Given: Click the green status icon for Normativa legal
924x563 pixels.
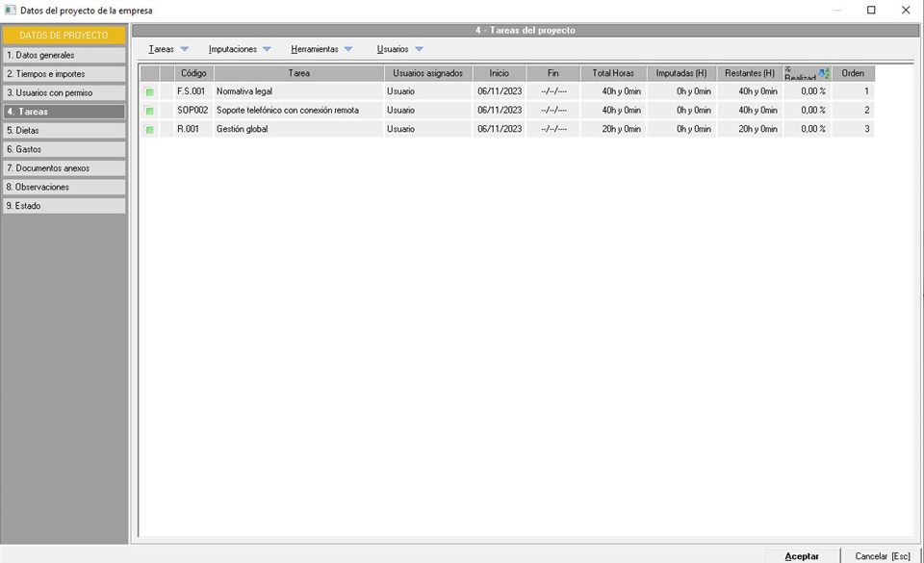Looking at the screenshot, I should [x=149, y=92].
